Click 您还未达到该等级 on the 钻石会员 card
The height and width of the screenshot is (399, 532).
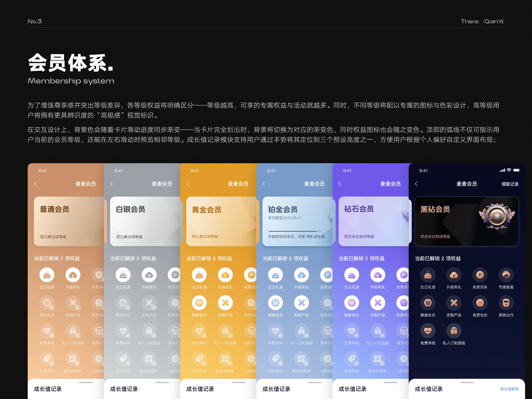(x=359, y=236)
